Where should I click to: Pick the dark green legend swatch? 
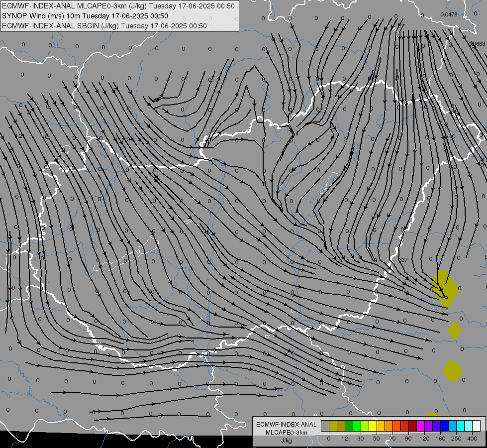click(349, 426)
